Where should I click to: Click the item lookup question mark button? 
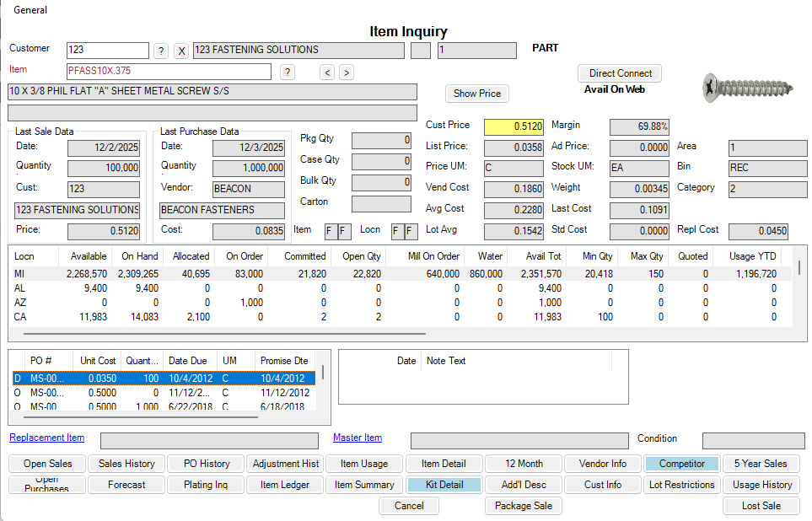pyautogui.click(x=288, y=72)
